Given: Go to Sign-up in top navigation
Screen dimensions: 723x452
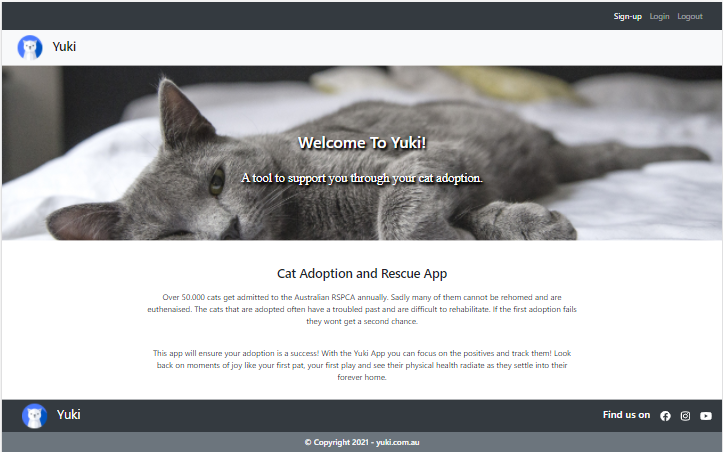Looking at the screenshot, I should [x=628, y=17].
